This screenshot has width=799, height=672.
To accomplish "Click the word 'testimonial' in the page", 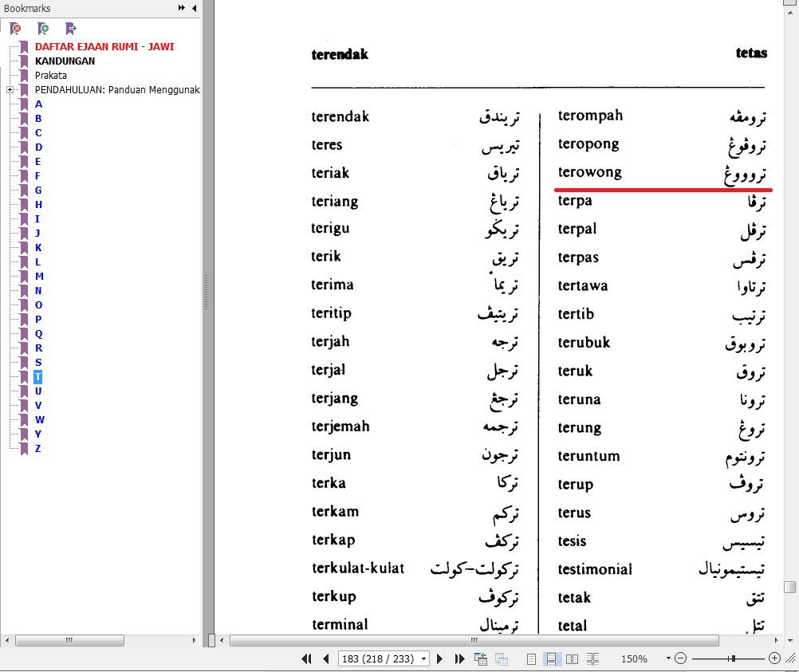I will [595, 569].
